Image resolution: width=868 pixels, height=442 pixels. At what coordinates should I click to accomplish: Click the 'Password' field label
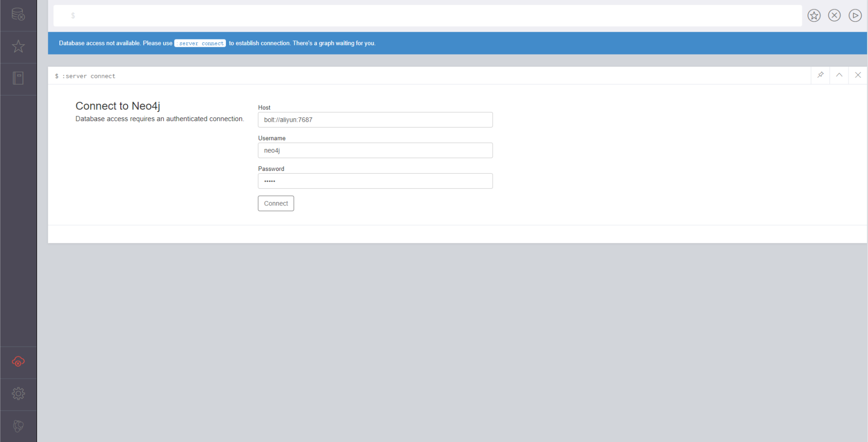click(271, 169)
